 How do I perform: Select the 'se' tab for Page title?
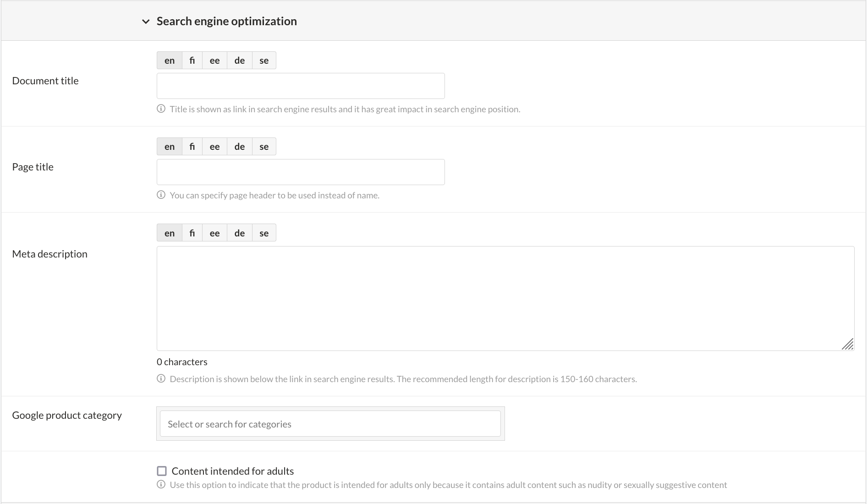[x=264, y=147]
